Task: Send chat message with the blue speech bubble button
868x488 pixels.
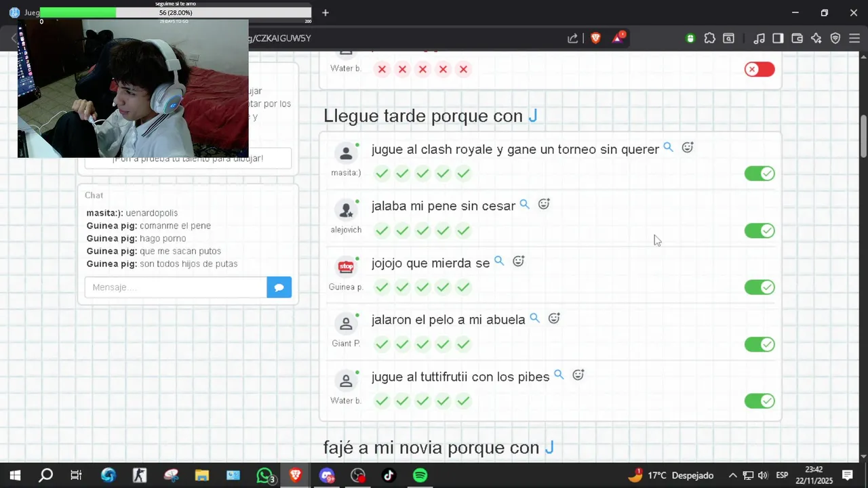Action: (279, 287)
